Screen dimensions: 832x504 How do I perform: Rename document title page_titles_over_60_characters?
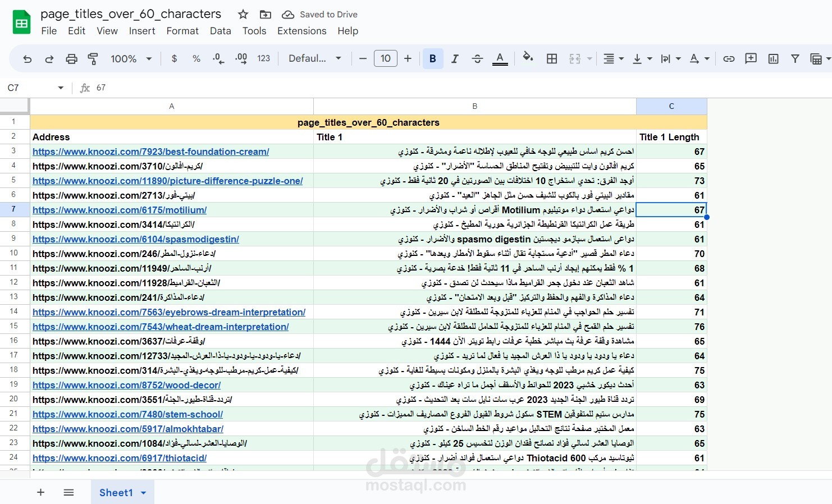tap(131, 14)
